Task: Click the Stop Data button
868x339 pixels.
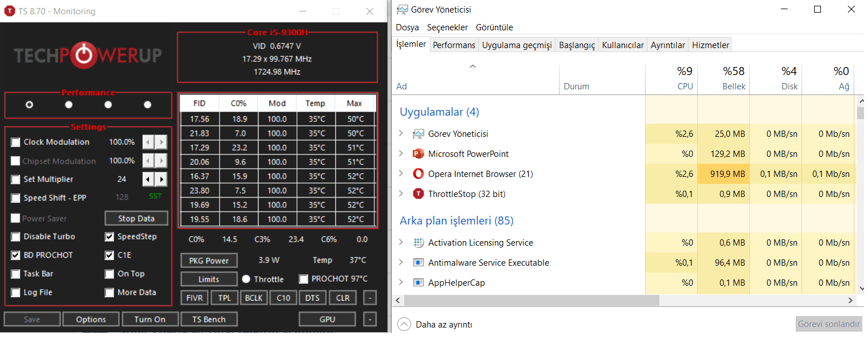Action: click(136, 218)
